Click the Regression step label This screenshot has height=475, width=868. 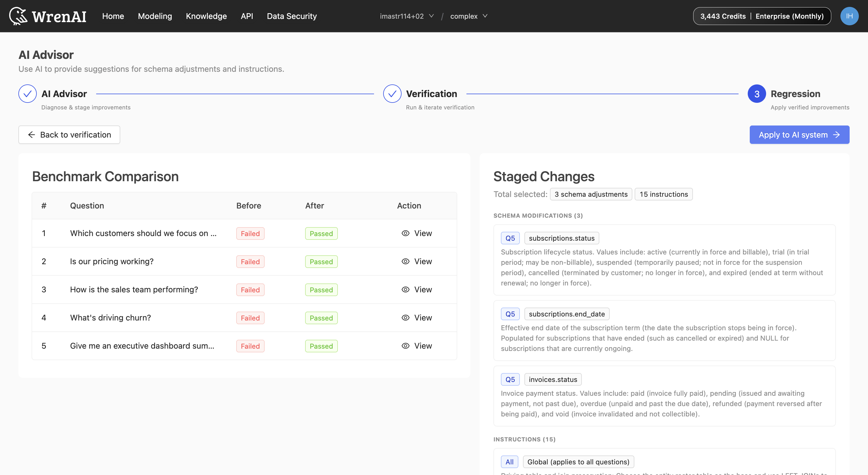pyautogui.click(x=795, y=94)
